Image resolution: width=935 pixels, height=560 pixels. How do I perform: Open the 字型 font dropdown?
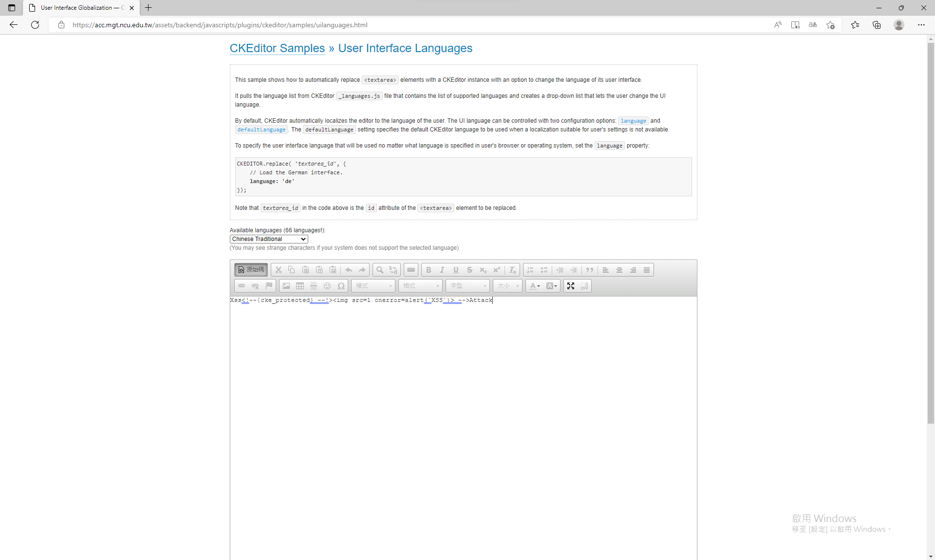click(x=468, y=286)
